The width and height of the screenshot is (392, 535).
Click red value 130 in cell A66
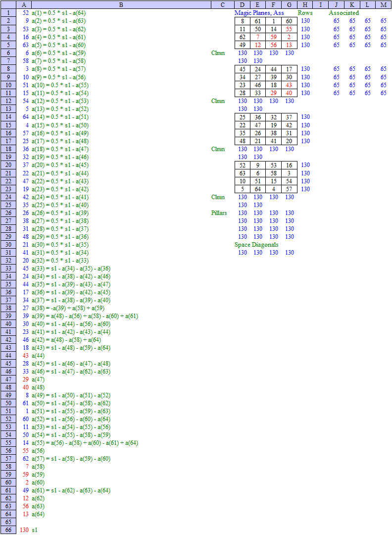[24, 530]
